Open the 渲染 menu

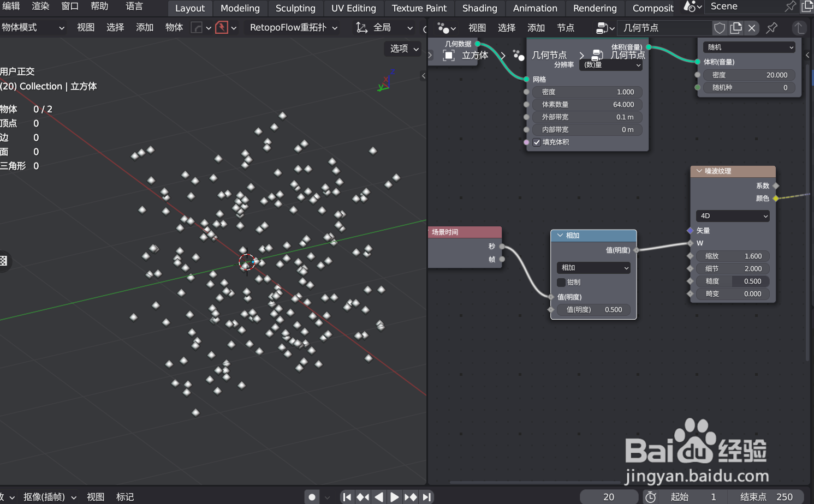40,7
